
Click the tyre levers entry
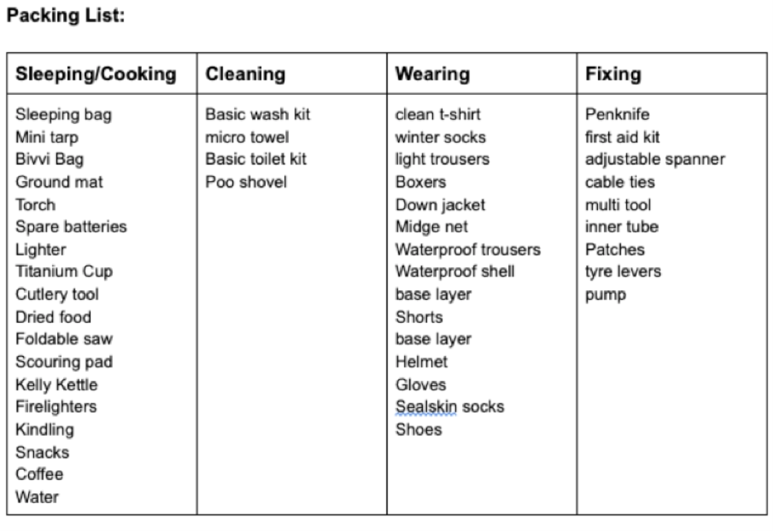pos(623,272)
